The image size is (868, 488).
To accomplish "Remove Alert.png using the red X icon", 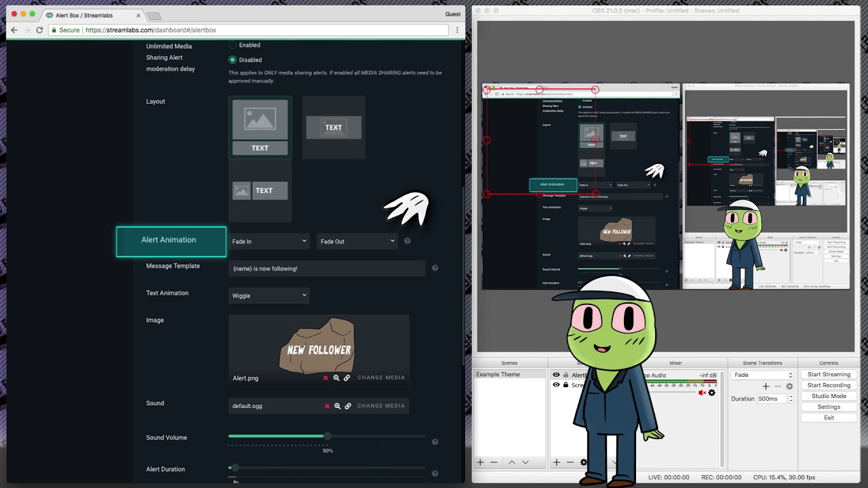I will 325,378.
